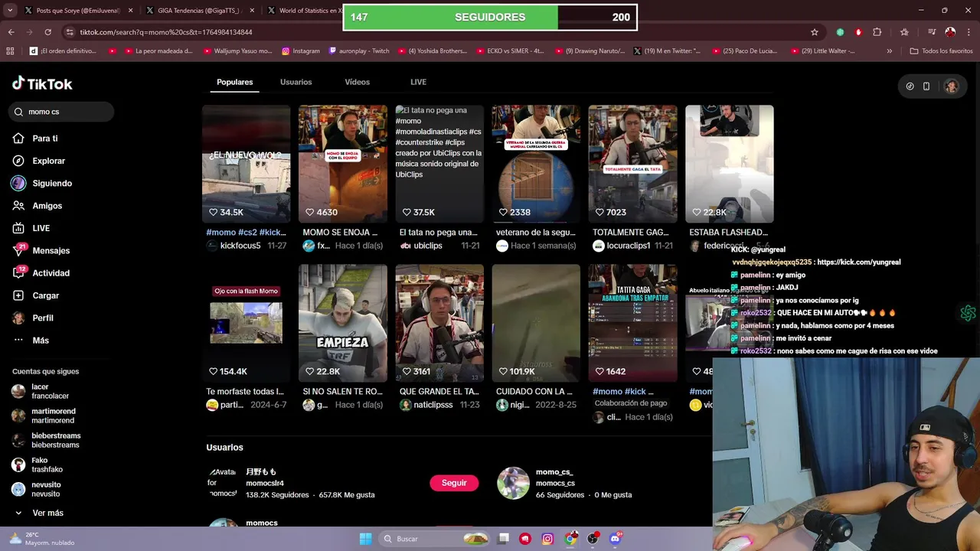This screenshot has height=551, width=980.
Task: Open the TikTok logo home link
Action: tap(42, 83)
